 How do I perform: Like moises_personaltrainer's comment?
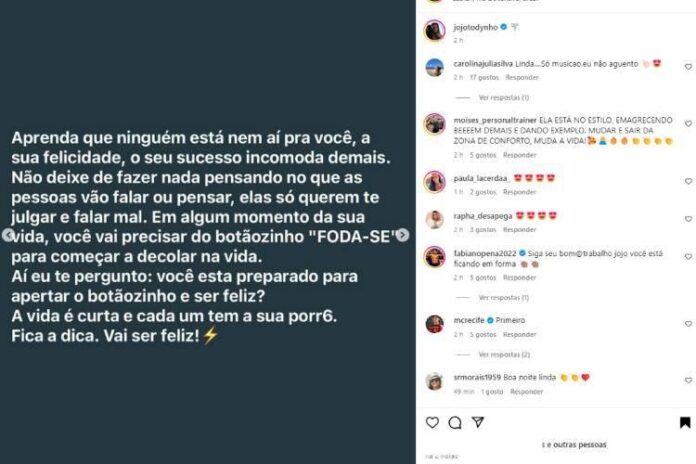(688, 123)
